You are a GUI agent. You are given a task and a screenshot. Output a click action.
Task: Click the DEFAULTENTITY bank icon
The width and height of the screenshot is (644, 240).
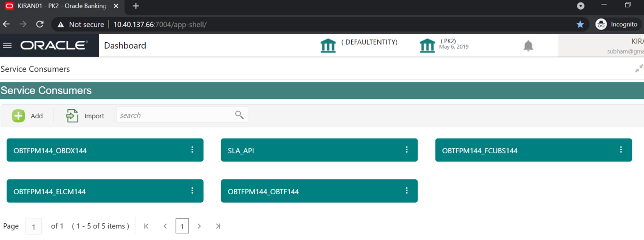[328, 45]
